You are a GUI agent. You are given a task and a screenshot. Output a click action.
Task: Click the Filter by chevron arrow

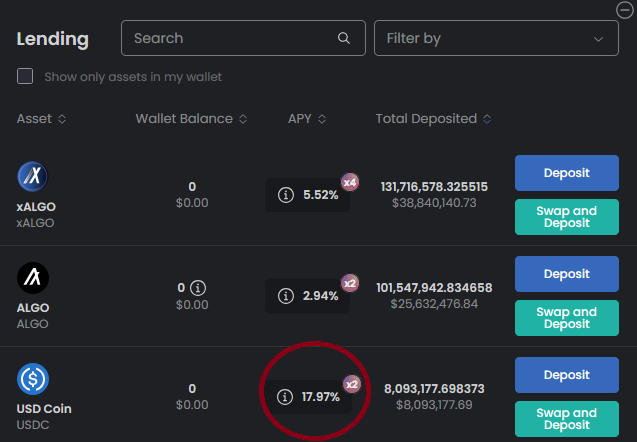click(598, 39)
